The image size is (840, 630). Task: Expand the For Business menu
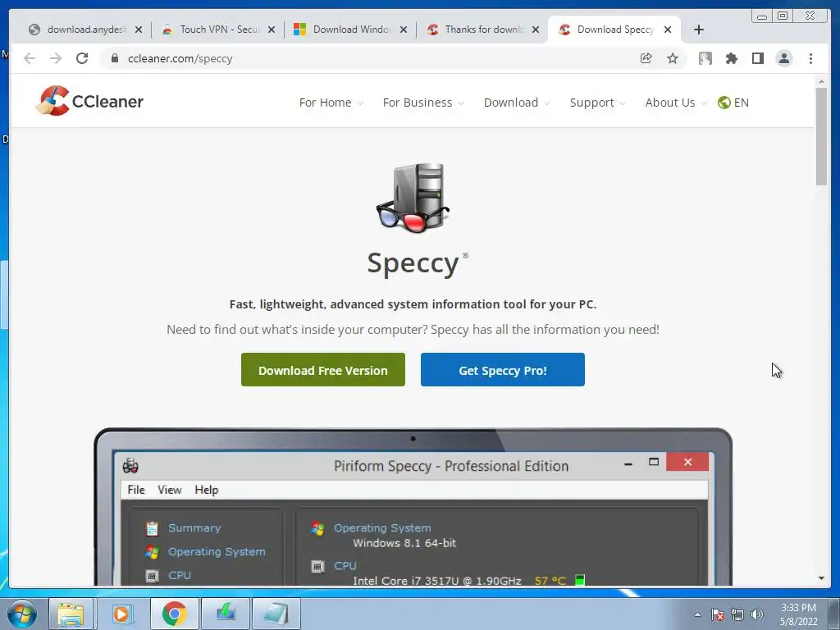423,103
